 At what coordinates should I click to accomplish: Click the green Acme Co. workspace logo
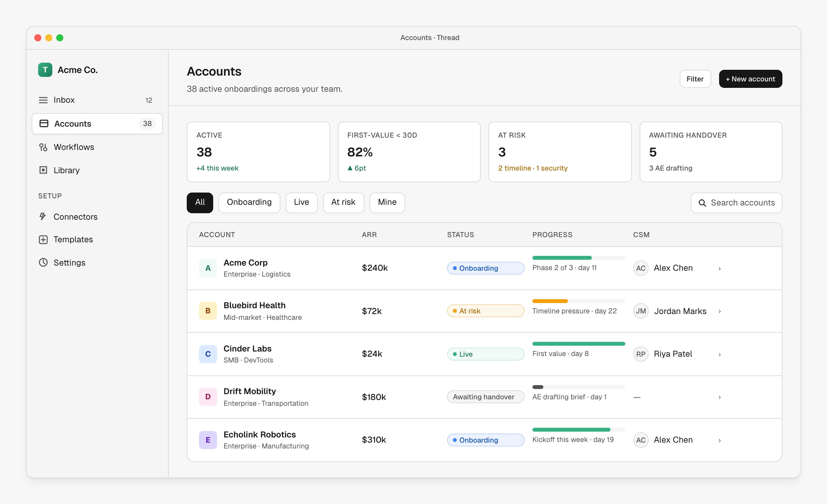45,70
